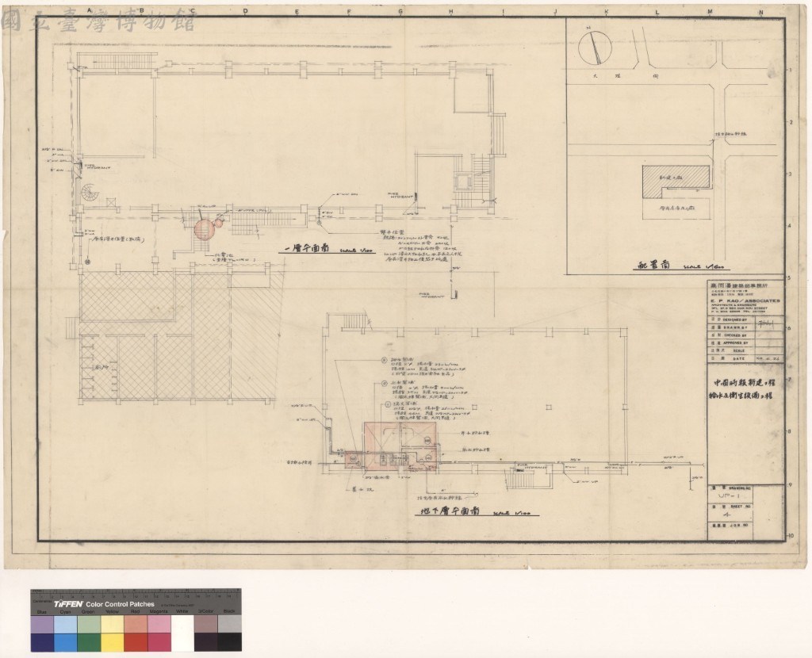
Task: Select the dark green bottom patch
Action: pos(89,642)
